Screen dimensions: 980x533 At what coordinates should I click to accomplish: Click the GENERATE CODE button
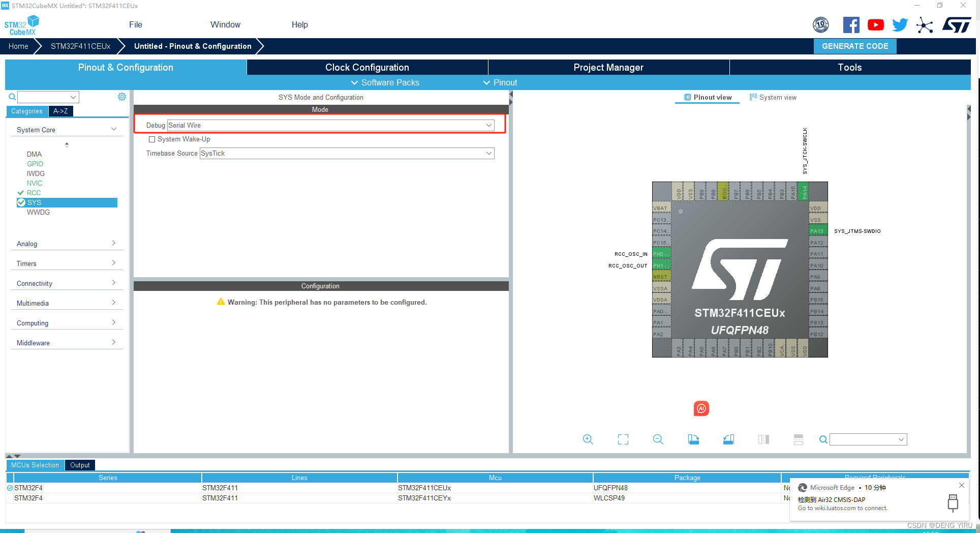[854, 46]
